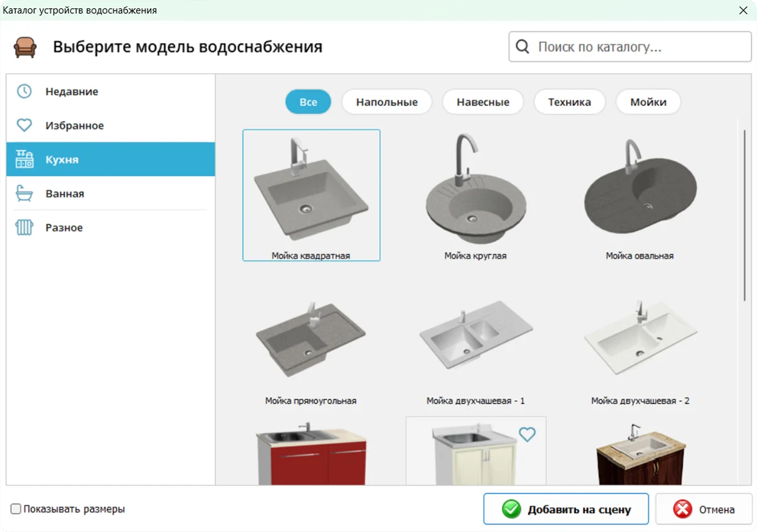Select the Мойка прямоугольная thumbnail
This screenshot has height=532, width=757.
[x=311, y=340]
